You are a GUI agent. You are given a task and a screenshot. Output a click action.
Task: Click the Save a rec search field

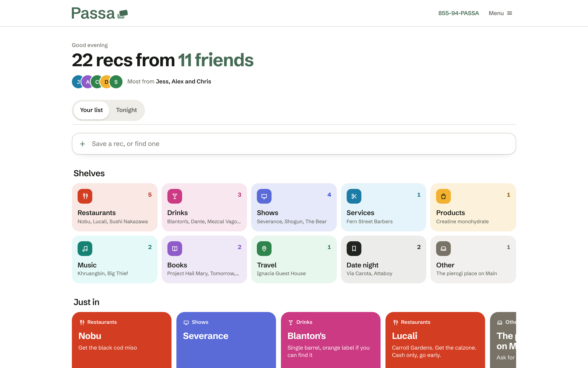pos(294,144)
